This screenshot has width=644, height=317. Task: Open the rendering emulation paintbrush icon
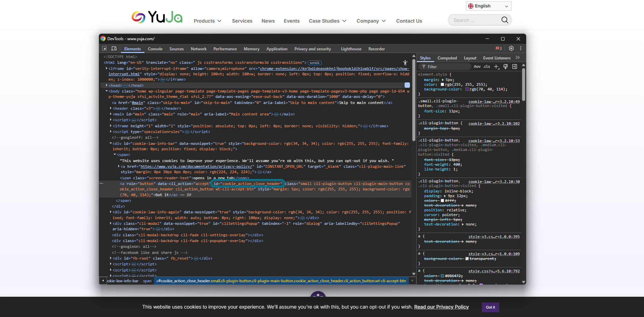(x=506, y=67)
